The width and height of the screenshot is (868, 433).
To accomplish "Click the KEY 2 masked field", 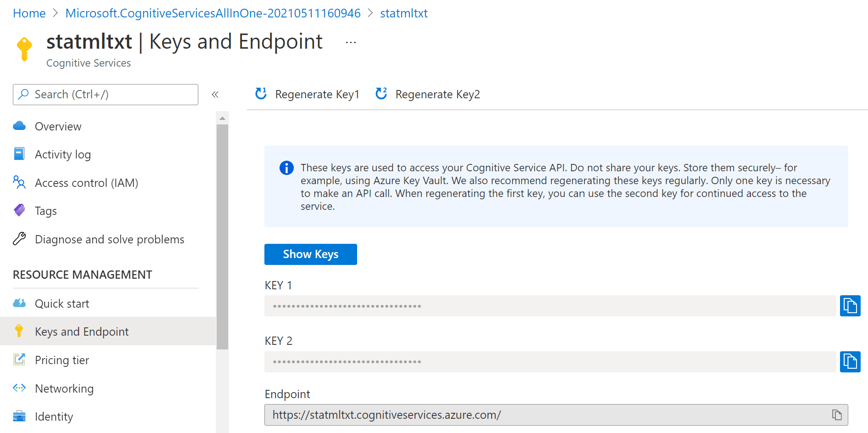I will click(x=550, y=362).
